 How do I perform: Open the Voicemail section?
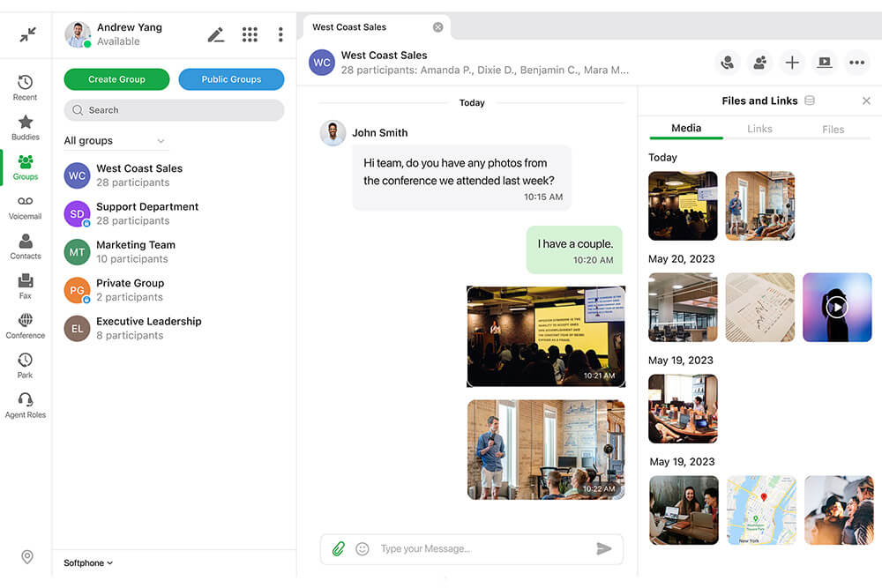(x=26, y=207)
